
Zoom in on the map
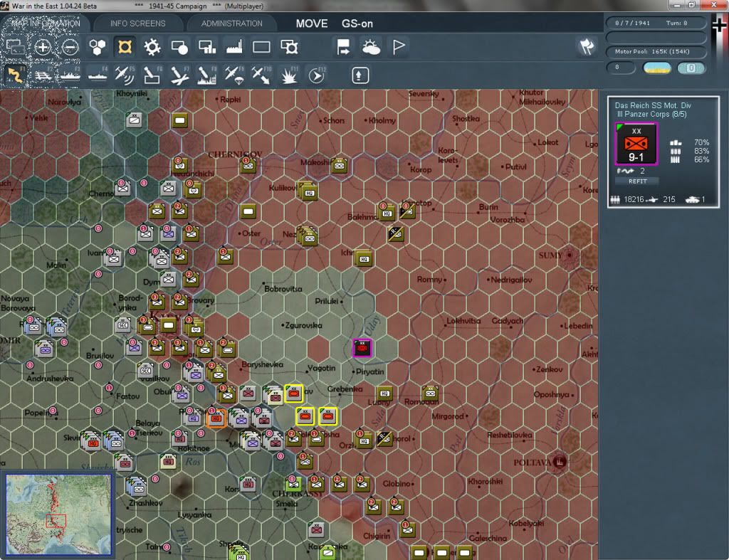(x=42, y=47)
